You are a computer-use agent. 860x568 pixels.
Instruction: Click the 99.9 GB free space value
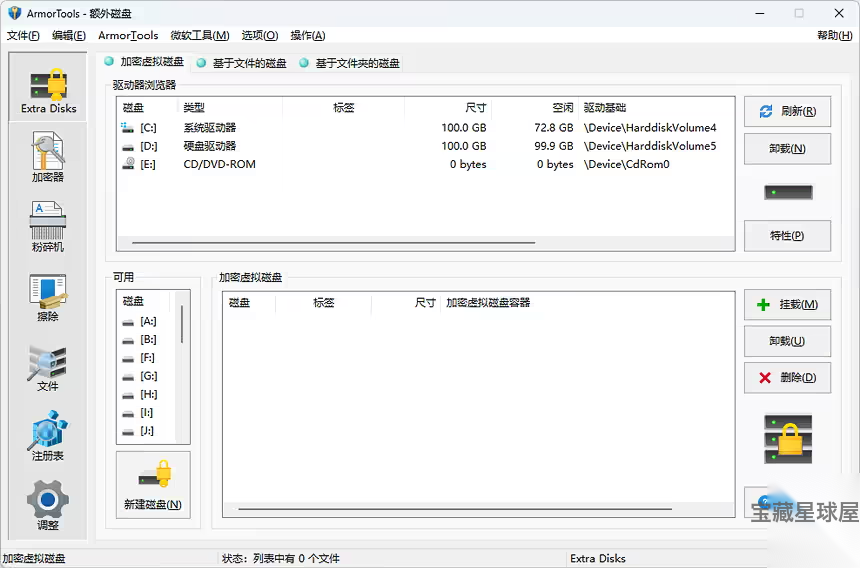pyautogui.click(x=553, y=146)
